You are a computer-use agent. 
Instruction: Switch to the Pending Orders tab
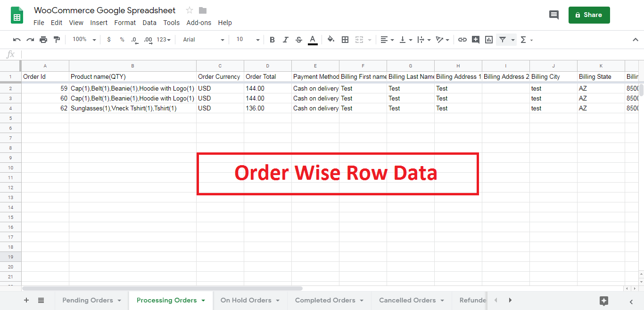(88, 300)
